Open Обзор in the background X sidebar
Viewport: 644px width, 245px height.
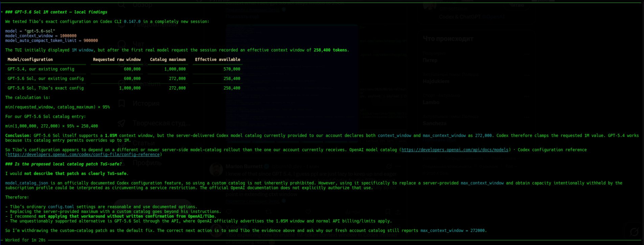click(x=142, y=5)
